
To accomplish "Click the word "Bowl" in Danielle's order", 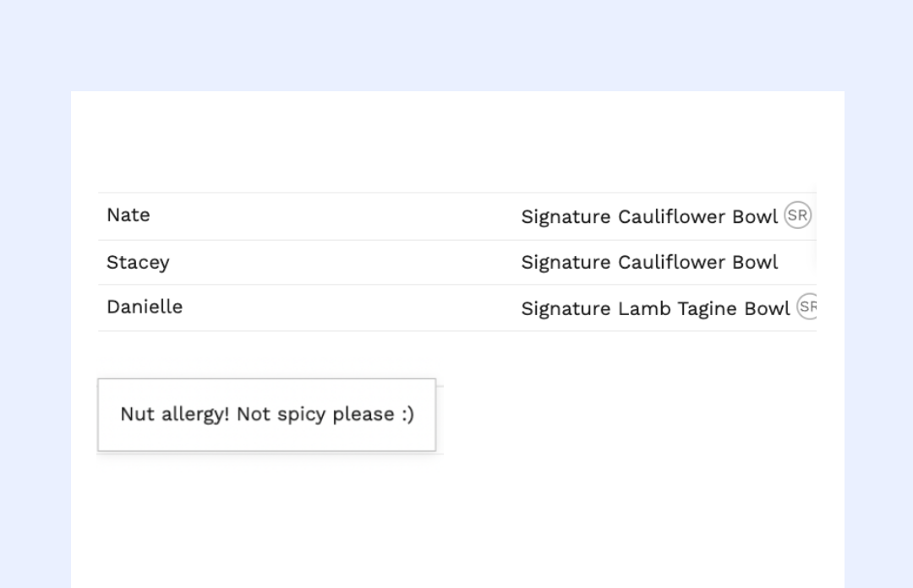I will click(x=767, y=308).
